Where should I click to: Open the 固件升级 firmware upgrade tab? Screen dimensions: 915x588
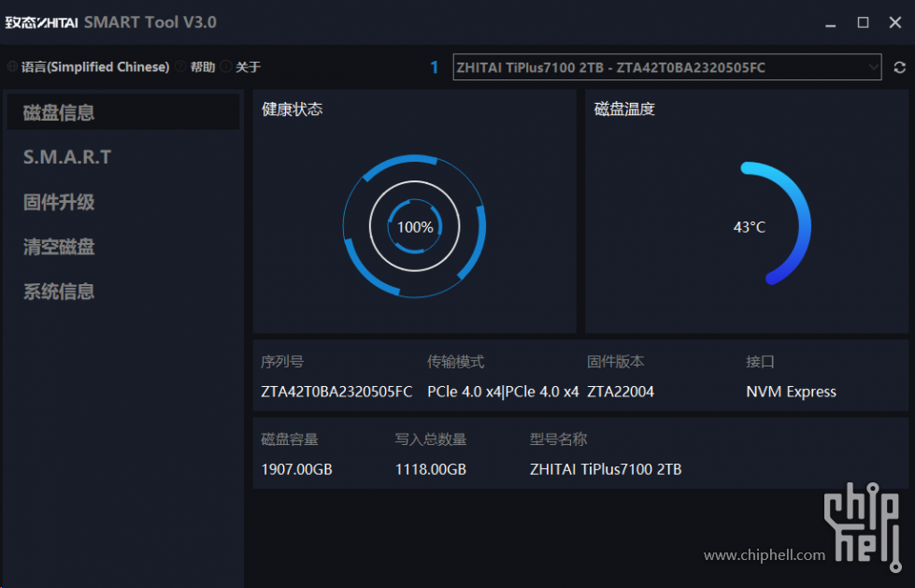(x=59, y=202)
